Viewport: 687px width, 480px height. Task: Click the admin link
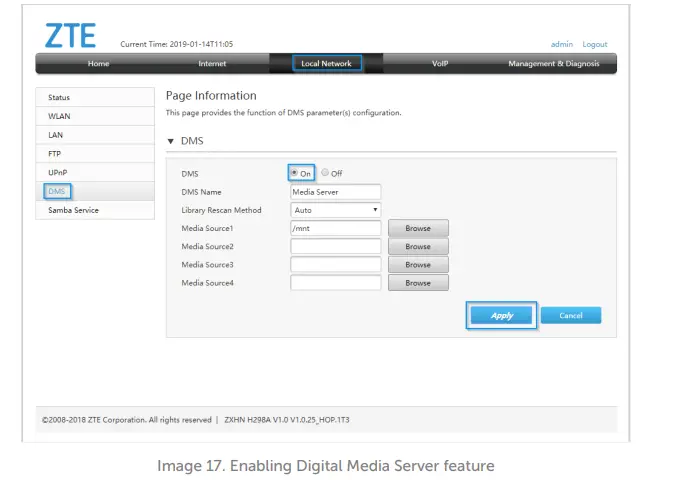point(562,44)
